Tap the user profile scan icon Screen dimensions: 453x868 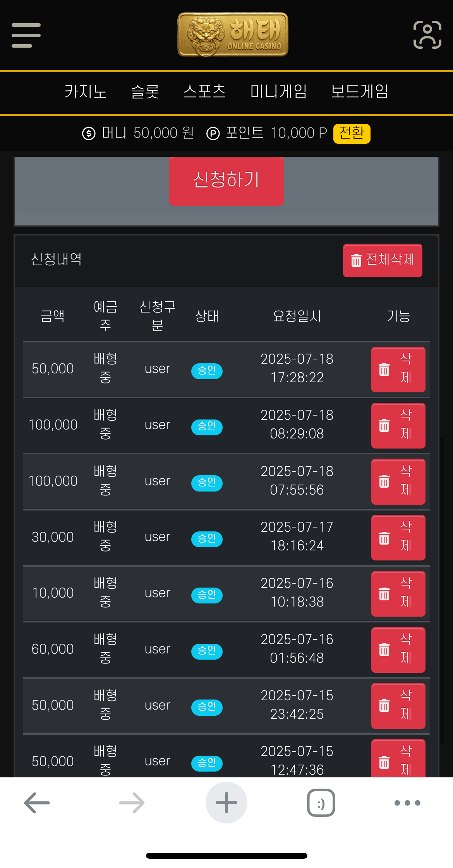coord(427,35)
